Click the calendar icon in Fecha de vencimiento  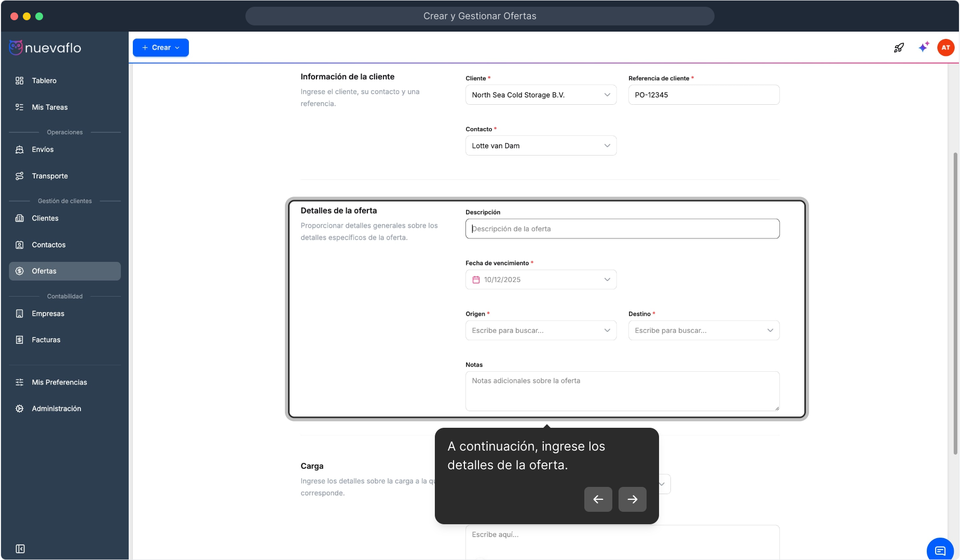pyautogui.click(x=476, y=279)
